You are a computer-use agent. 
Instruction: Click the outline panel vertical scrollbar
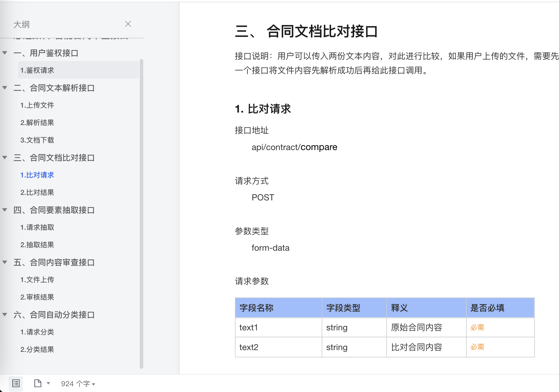(x=141, y=214)
